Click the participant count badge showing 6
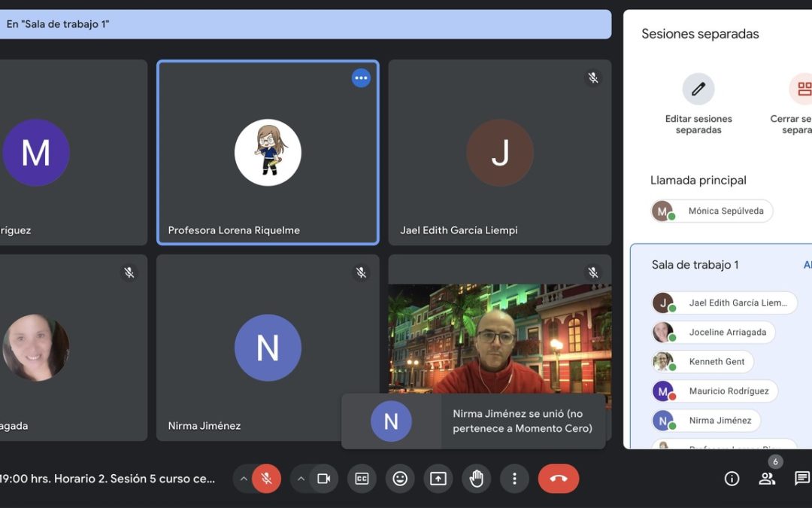 pyautogui.click(x=775, y=461)
